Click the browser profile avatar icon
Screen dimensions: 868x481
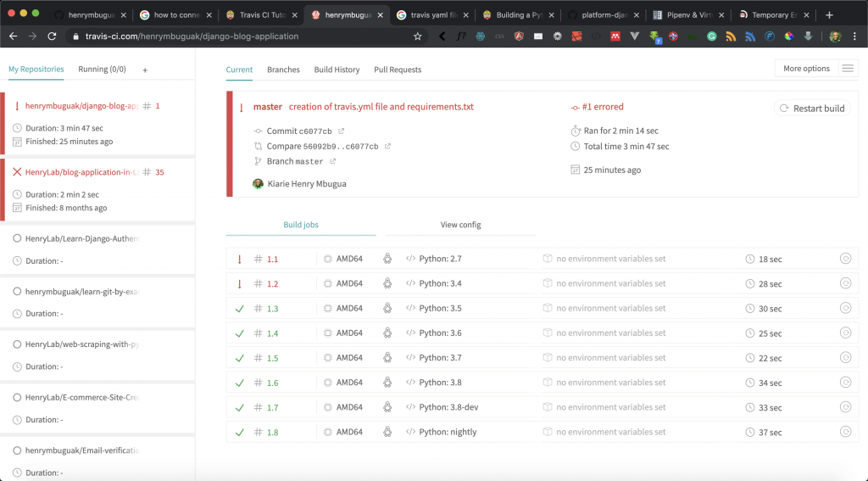835,36
